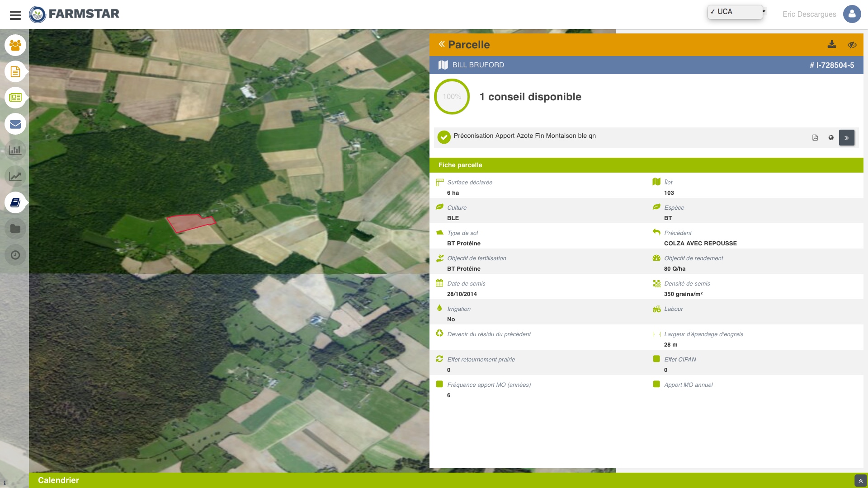The height and width of the screenshot is (488, 868).
Task: Open the bar chart sidebar icon
Action: click(x=15, y=150)
